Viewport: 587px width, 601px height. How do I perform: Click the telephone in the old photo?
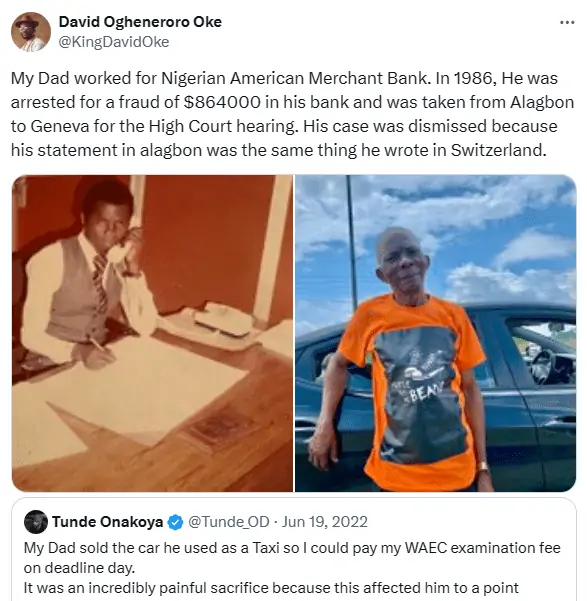point(120,251)
